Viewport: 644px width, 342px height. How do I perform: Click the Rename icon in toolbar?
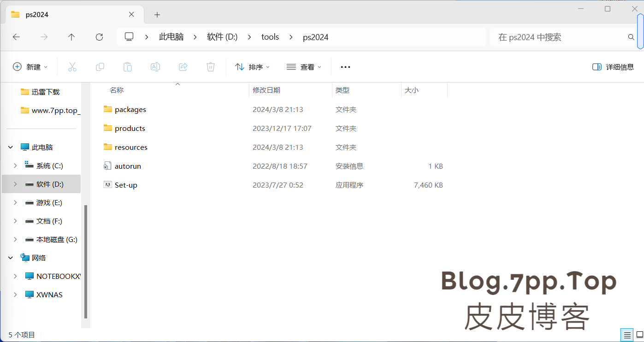click(x=155, y=67)
